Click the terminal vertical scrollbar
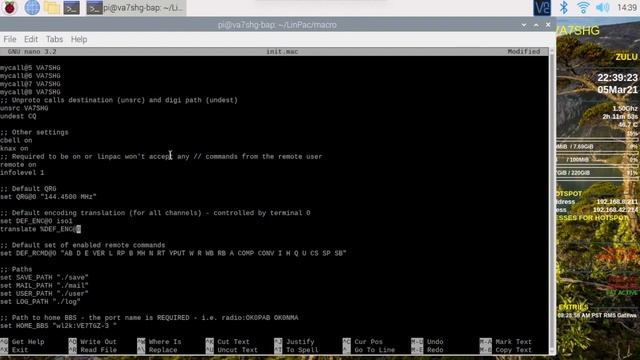This screenshot has width=640, height=360. pyautogui.click(x=552, y=201)
